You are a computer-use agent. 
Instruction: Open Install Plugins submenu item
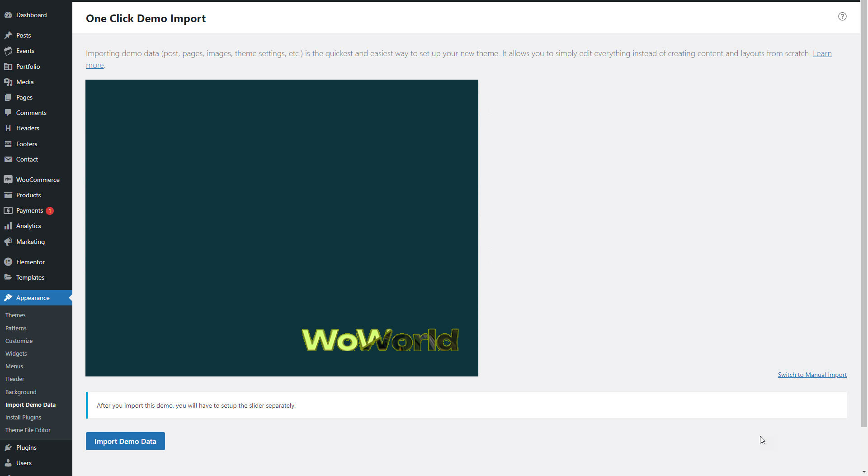[x=23, y=417]
